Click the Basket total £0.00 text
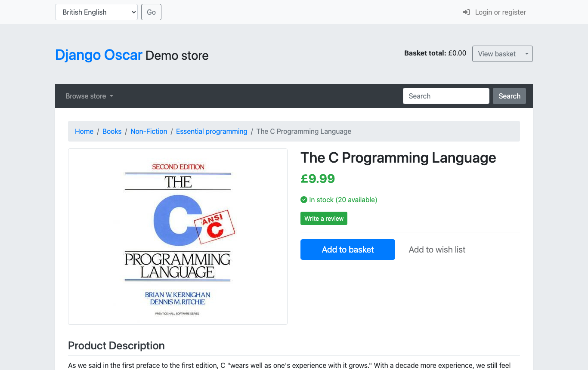Image resolution: width=588 pixels, height=370 pixels. pos(435,53)
